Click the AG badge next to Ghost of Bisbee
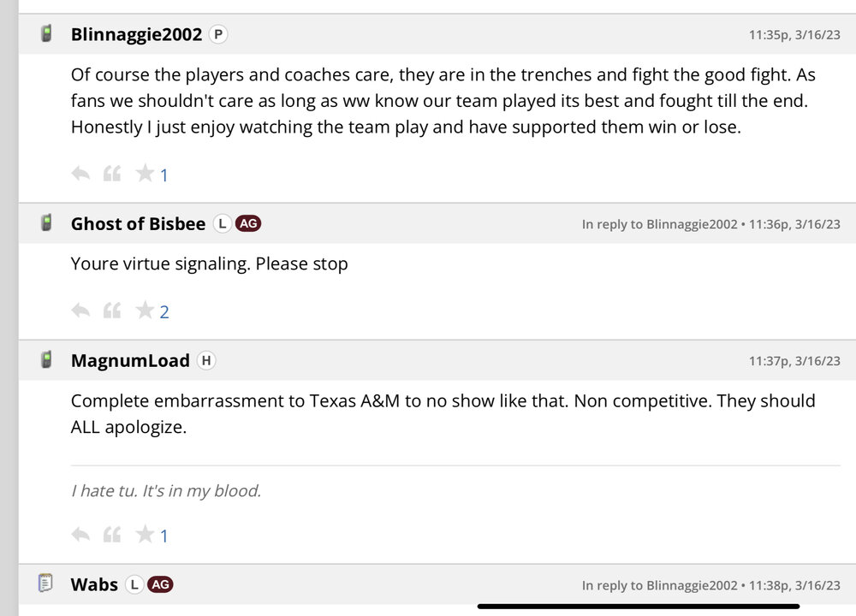This screenshot has height=616, width=856. (x=248, y=224)
